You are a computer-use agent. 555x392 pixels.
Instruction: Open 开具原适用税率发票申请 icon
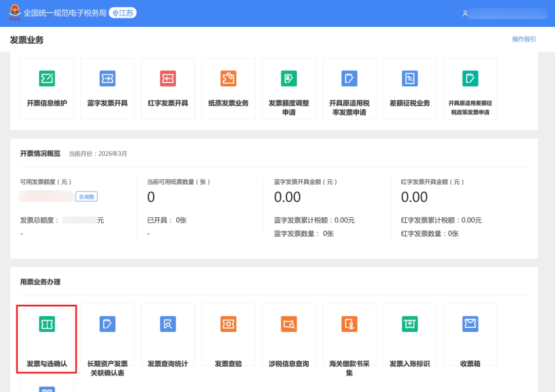point(349,79)
